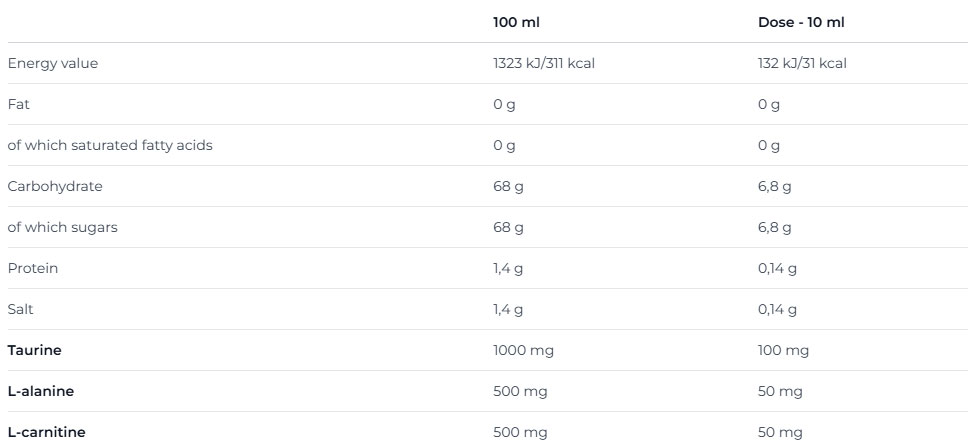
Task: Select the 'Energy value' row label
Action: [x=53, y=63]
